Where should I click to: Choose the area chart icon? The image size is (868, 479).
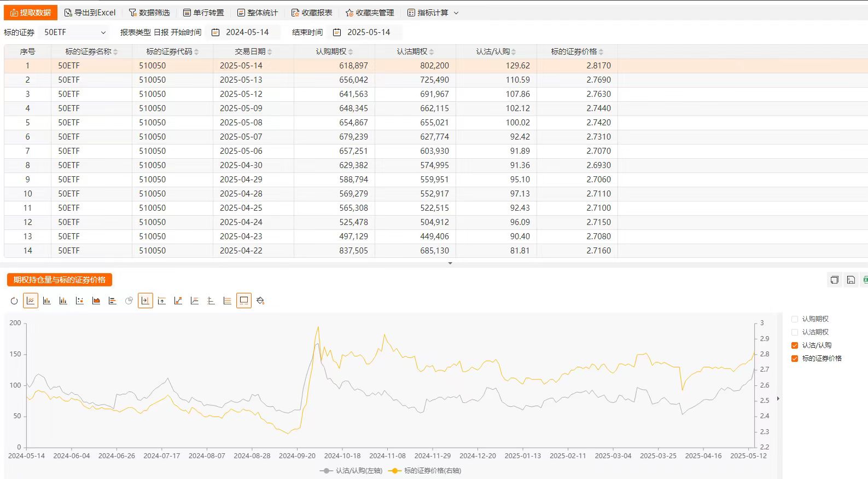(96, 301)
